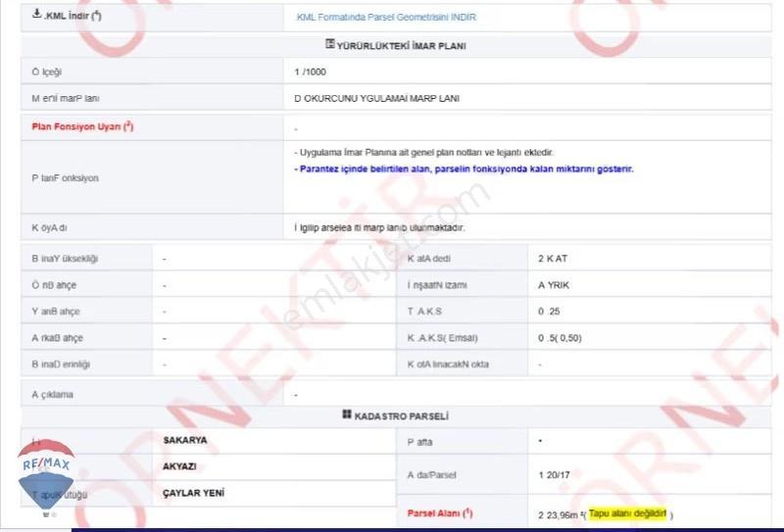
Task: Select the T.A.K.S value '0 .25'
Action: coord(549,312)
